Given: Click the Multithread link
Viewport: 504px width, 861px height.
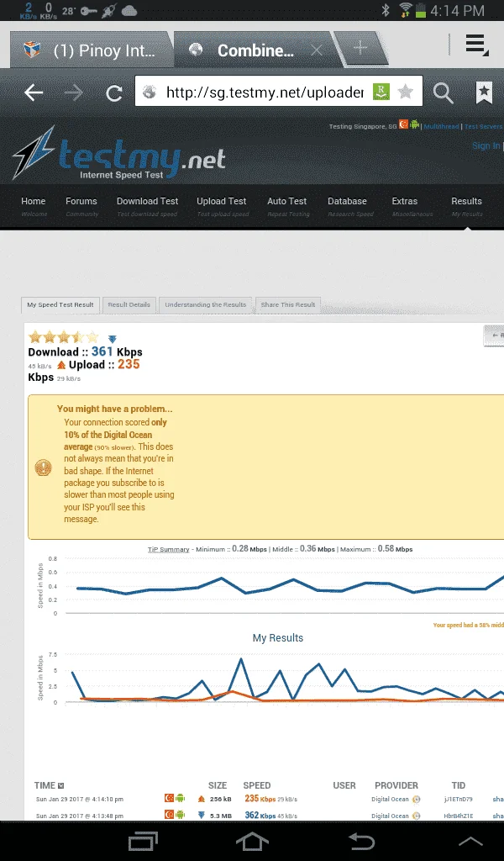Looking at the screenshot, I should [441, 126].
